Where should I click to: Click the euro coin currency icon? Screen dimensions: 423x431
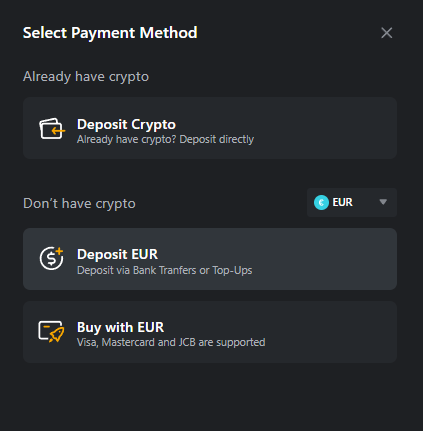pyautogui.click(x=321, y=202)
